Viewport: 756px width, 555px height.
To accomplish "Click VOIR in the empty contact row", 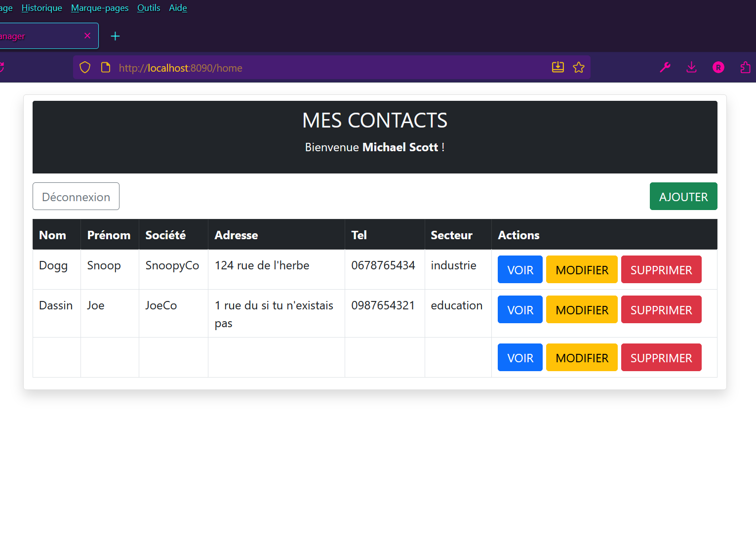I will tap(520, 357).
